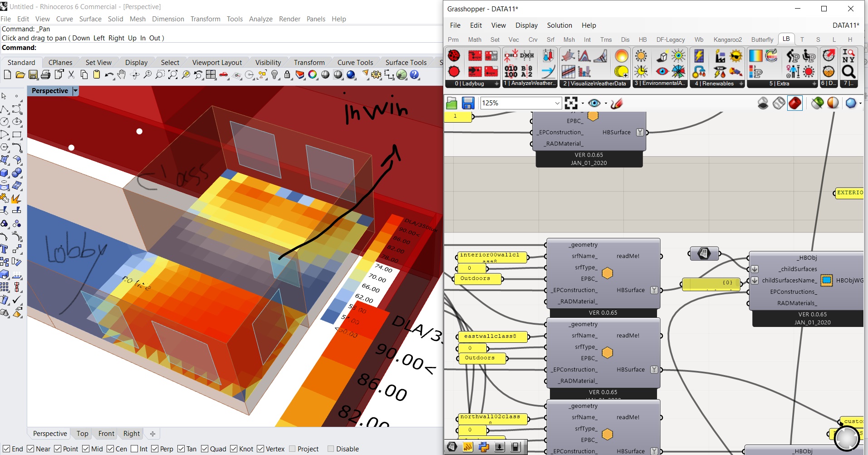The height and width of the screenshot is (455, 868).
Task: Open the Grasshopper Solution menu
Action: pos(559,25)
